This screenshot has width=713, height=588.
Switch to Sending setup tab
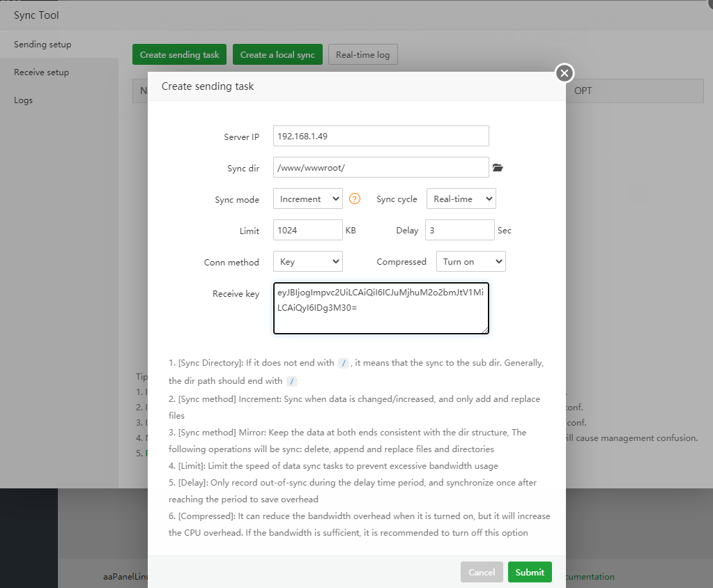coord(43,45)
